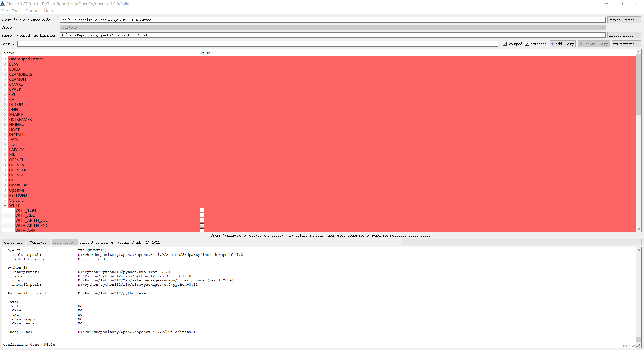Screen dimensions: 644x350
Task: Click into the Search input field
Action: (257, 44)
